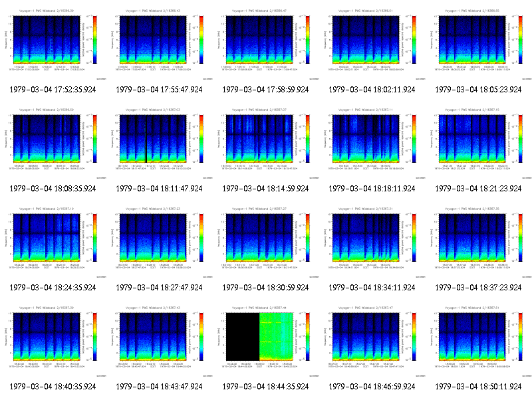Image resolution: width=532 pixels, height=396 pixels.
Task: Click the caption 1979-03-04 18:50:11.924
Action: [478, 387]
